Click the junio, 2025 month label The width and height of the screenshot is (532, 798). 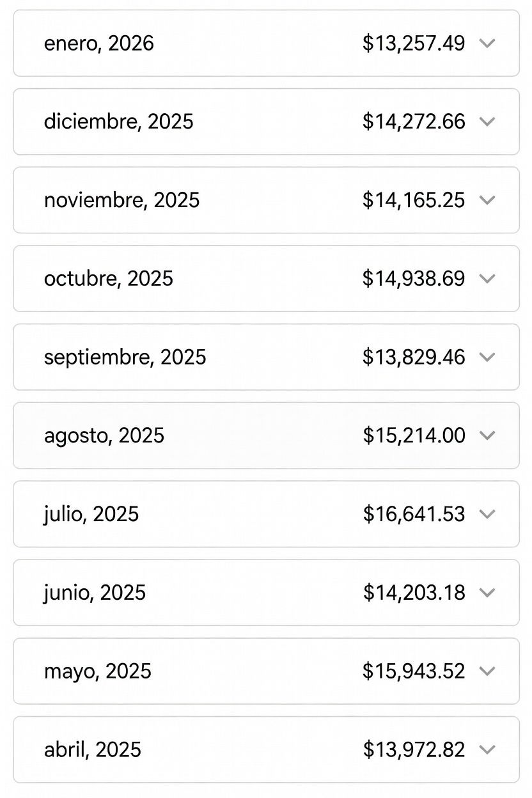[95, 593]
